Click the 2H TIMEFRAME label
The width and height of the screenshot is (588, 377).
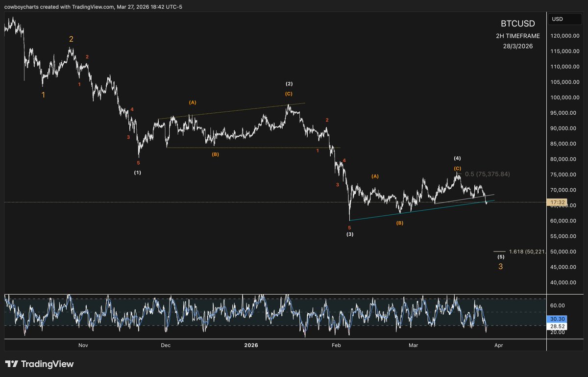click(517, 35)
